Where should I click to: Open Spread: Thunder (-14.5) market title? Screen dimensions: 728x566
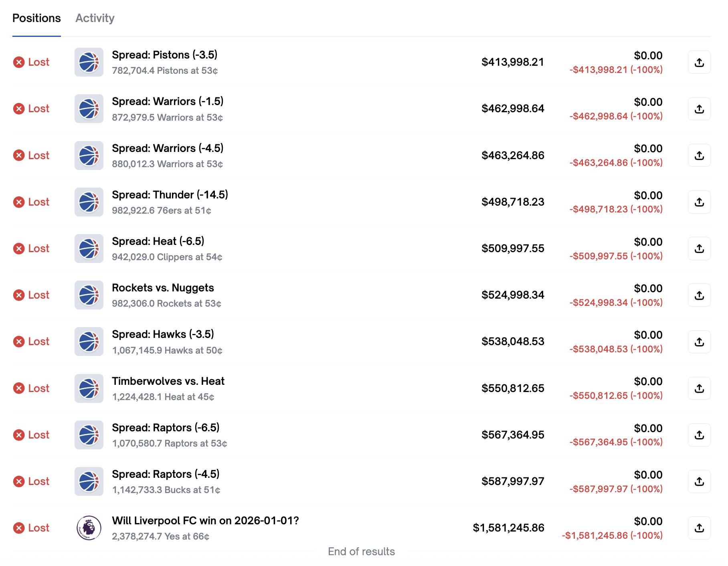170,195
